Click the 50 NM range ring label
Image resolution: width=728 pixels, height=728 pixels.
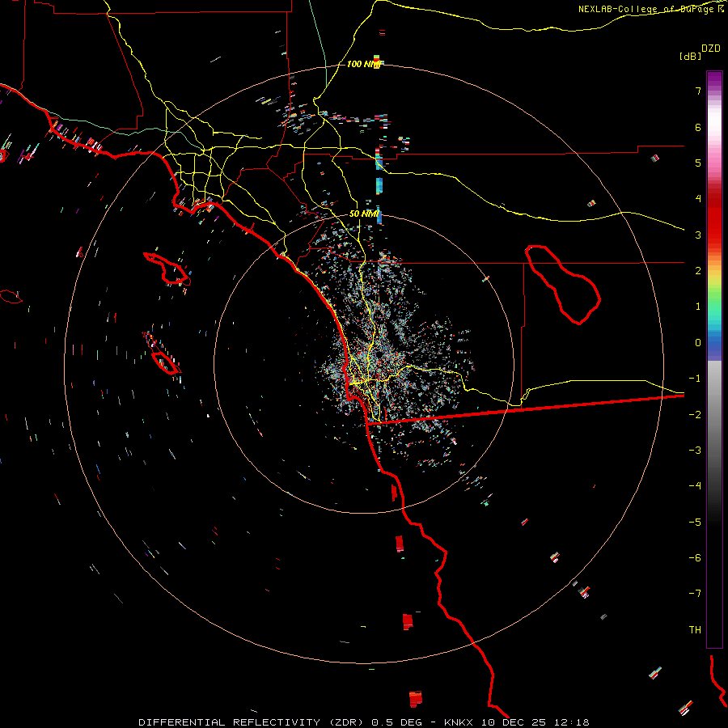364,214
